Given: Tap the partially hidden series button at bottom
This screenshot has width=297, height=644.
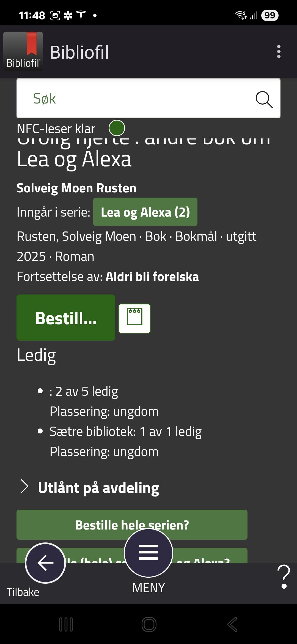Looking at the screenshot, I should click(209, 556).
